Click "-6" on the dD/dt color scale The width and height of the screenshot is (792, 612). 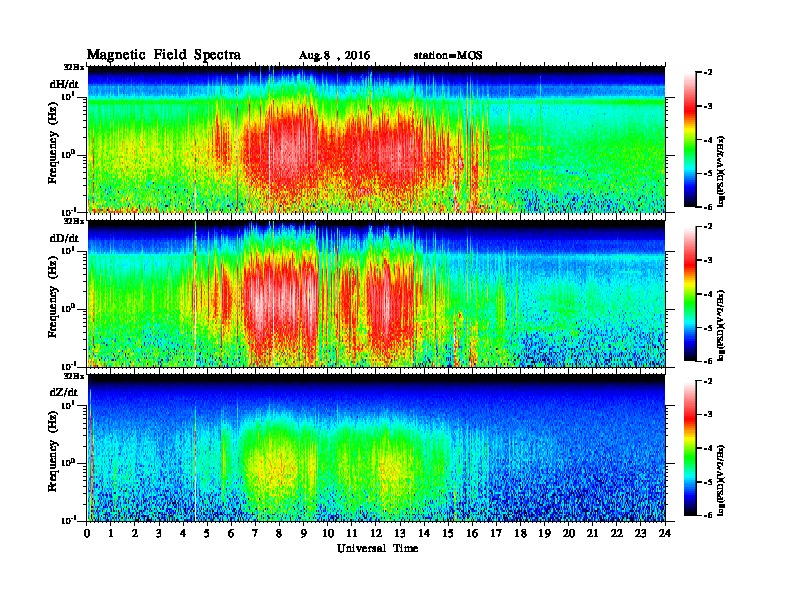click(x=708, y=361)
